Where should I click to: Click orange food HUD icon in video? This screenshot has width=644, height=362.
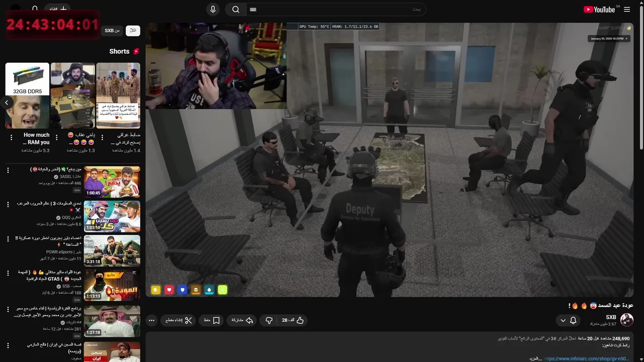[196, 290]
